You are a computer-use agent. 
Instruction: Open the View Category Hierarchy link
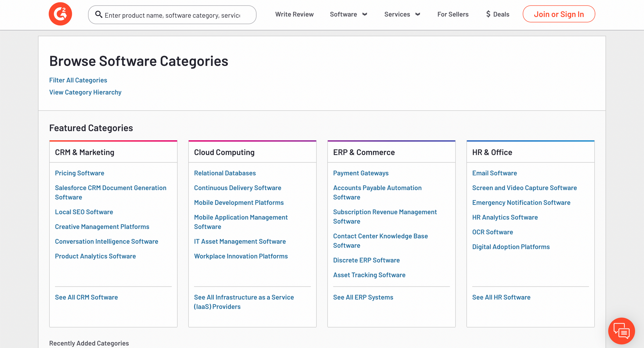tap(85, 92)
